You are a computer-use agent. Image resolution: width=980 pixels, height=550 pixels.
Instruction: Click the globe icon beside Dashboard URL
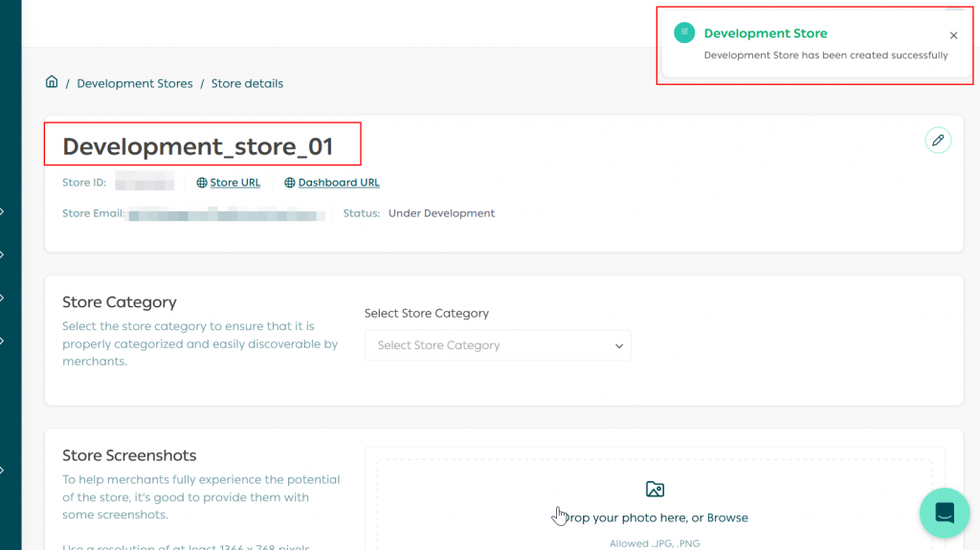[x=290, y=183]
